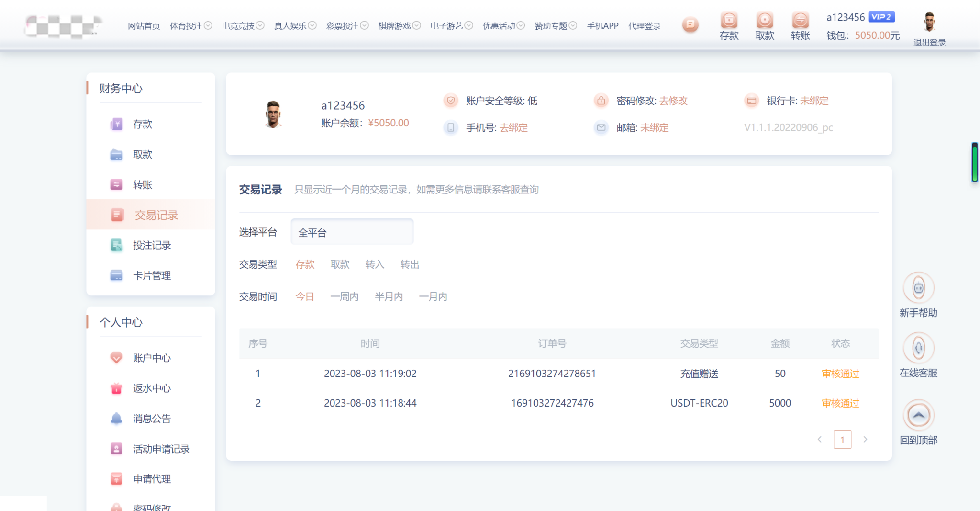Screen dimensions: 980x511
Task: Open the orange message icon in header
Action: coord(690,24)
